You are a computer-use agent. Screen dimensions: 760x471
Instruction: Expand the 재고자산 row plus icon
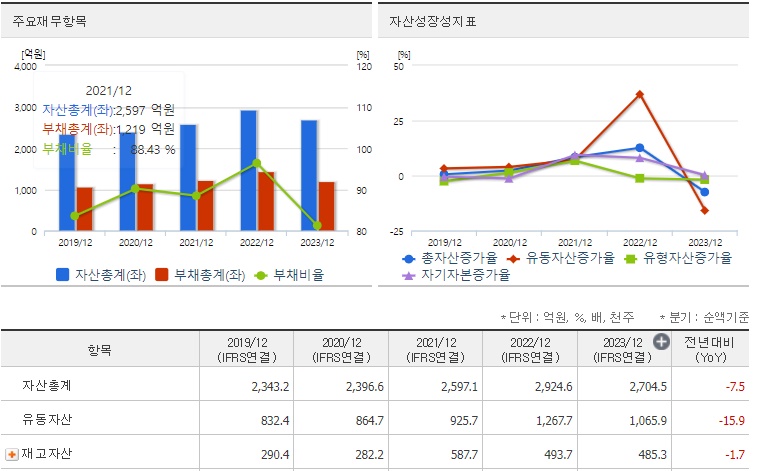pos(12,455)
